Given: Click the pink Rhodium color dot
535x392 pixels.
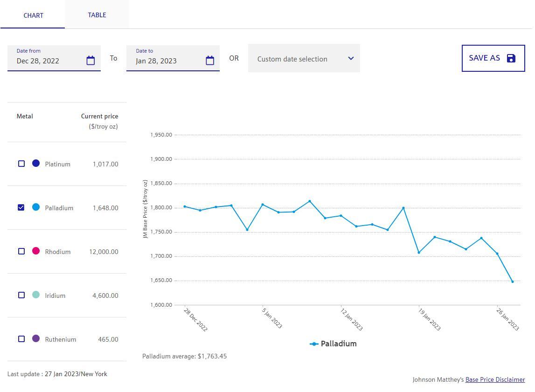Looking at the screenshot, I should 36,251.
